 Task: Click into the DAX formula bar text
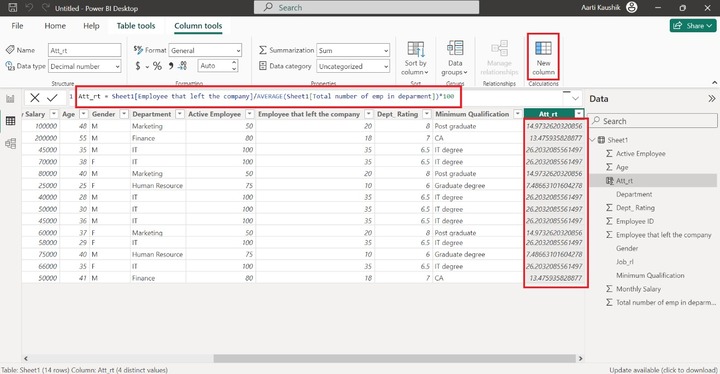click(266, 96)
